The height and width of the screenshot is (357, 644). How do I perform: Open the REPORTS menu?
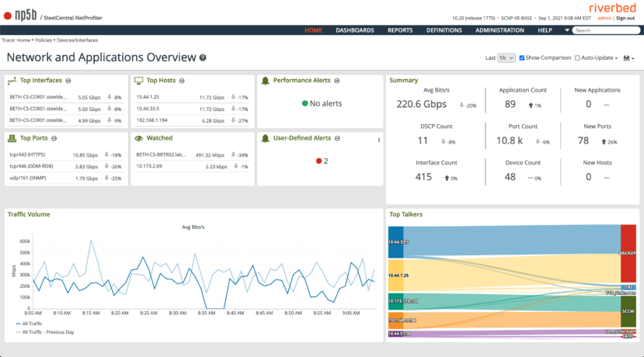[400, 30]
